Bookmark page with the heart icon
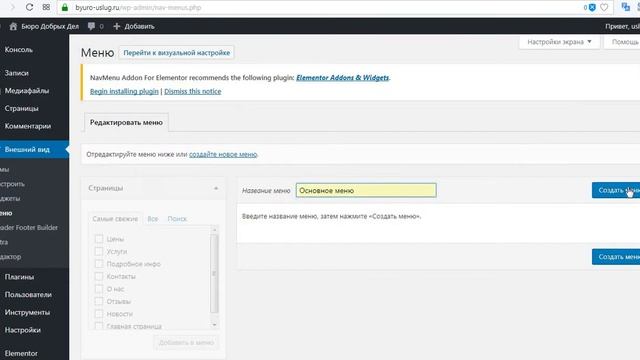Screen dimensions: 640x360 pos(604,7)
